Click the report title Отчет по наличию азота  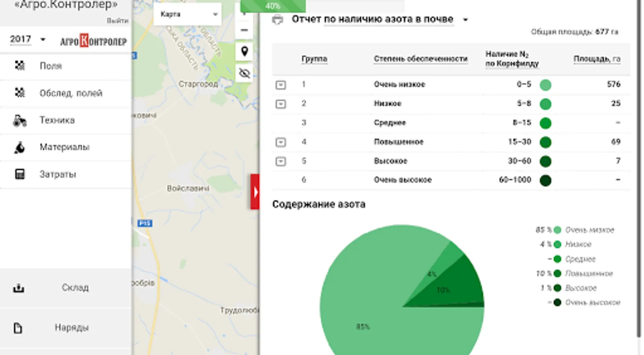click(x=372, y=19)
